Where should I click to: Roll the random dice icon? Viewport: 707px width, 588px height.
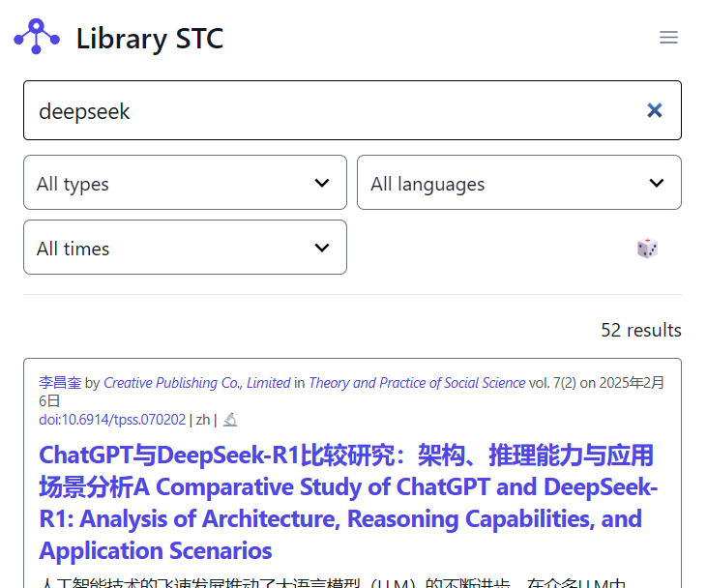tap(647, 248)
